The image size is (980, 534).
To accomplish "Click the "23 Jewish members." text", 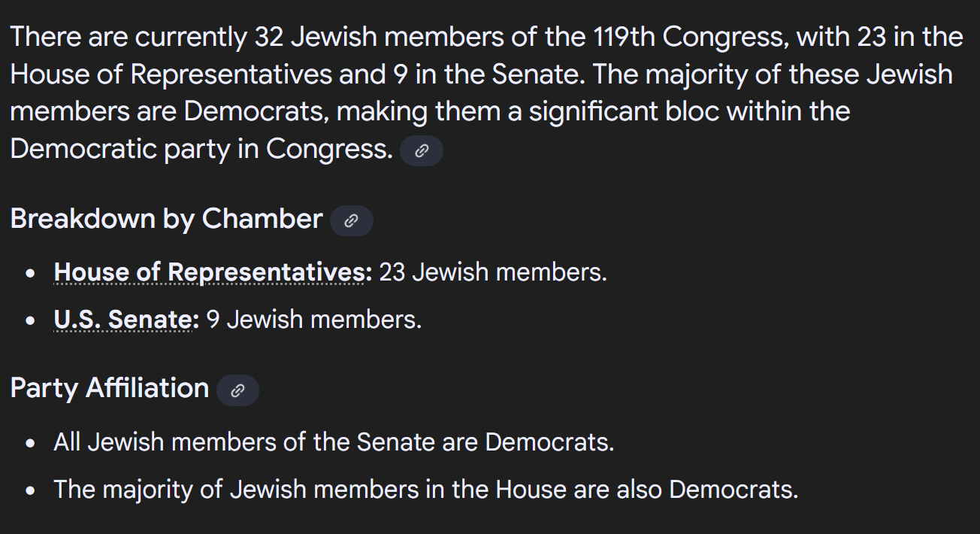I will pyautogui.click(x=493, y=272).
